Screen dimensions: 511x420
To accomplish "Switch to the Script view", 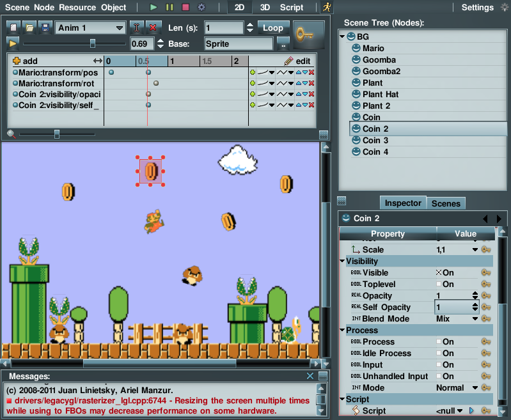I will click(x=292, y=7).
